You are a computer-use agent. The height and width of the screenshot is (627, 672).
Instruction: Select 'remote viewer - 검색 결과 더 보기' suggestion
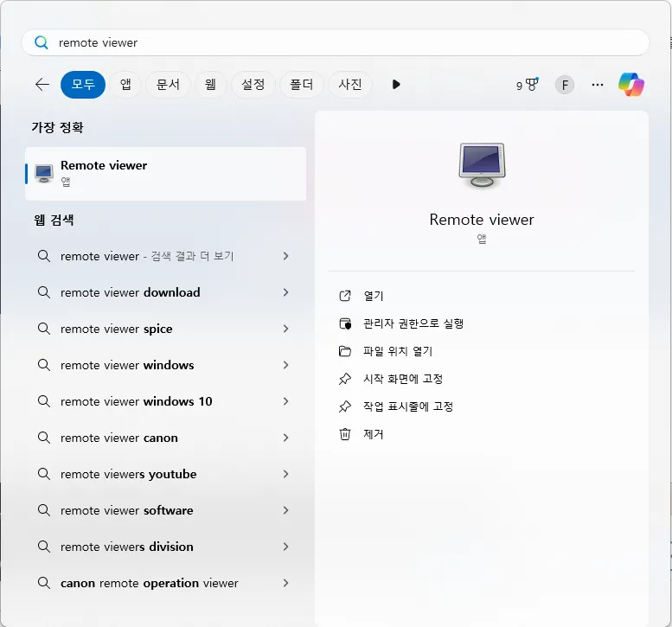165,256
